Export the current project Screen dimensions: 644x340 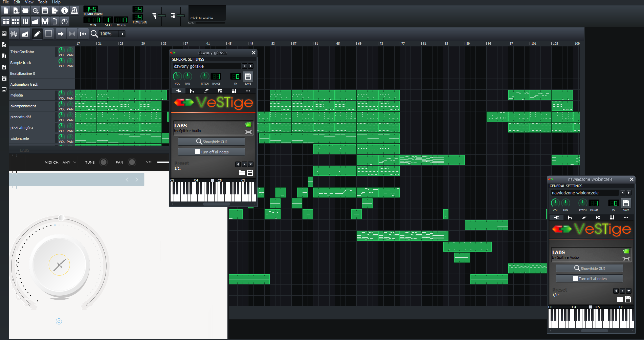[x=54, y=11]
